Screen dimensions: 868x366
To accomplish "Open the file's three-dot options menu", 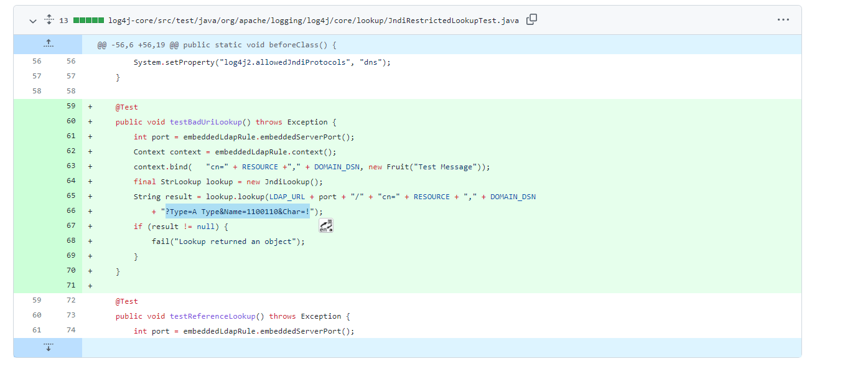I will tap(783, 20).
